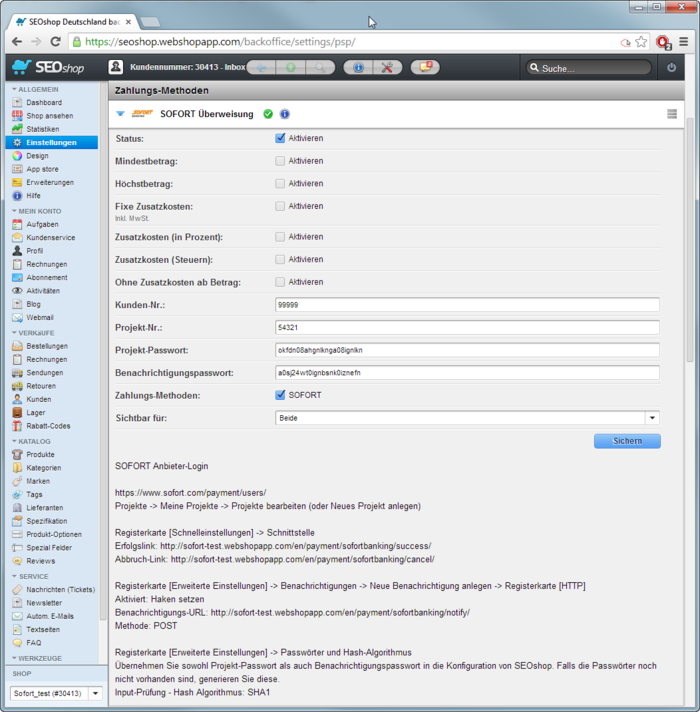Enable the Mindestbetrag checkbox
700x712 pixels.
[x=280, y=160]
